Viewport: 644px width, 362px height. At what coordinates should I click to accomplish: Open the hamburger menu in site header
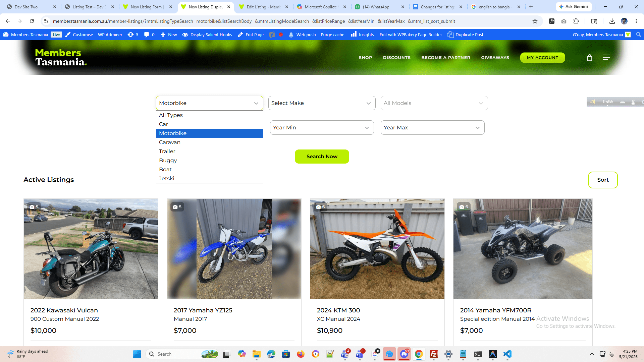[606, 58]
